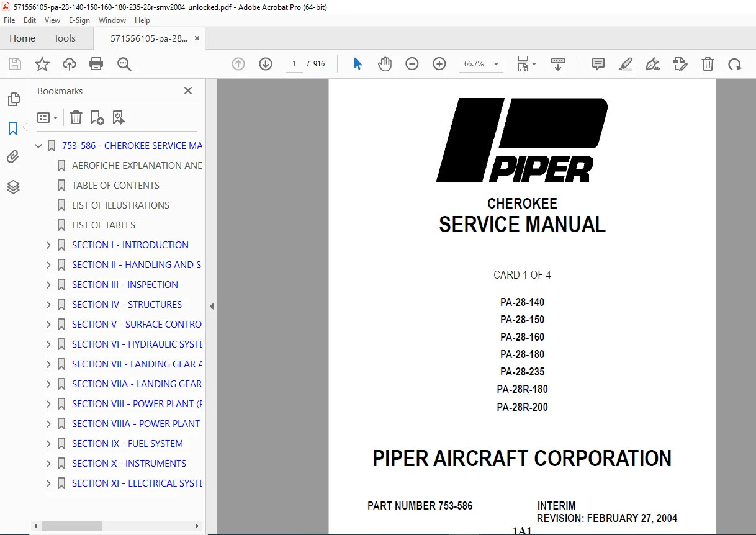Add a sticky note comment
This screenshot has width=756, height=535.
(598, 64)
